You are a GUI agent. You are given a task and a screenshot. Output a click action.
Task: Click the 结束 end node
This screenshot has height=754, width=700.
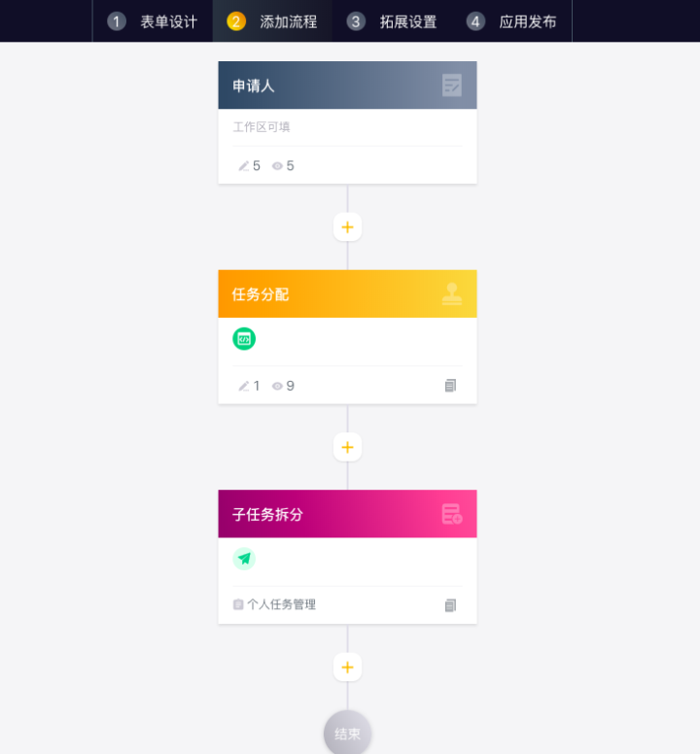point(347,733)
